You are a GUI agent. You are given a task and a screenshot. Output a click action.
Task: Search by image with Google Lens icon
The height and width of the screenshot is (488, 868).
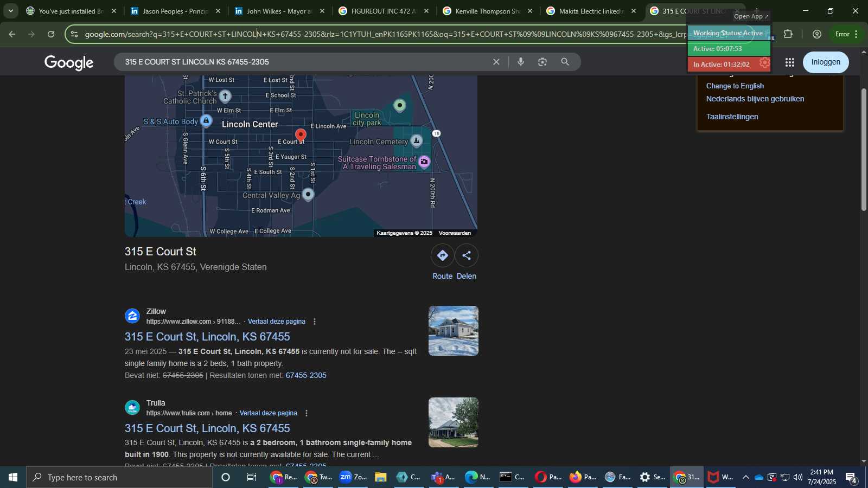(542, 62)
